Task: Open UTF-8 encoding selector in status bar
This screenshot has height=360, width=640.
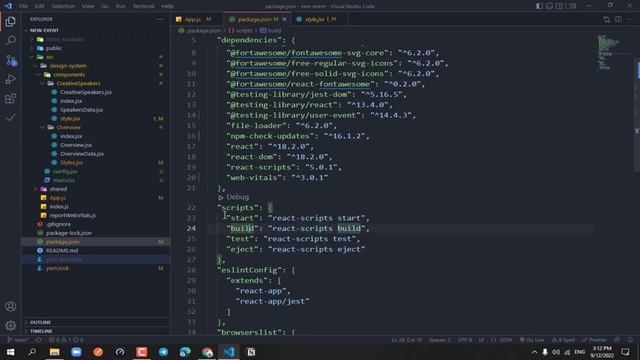Action: (x=464, y=340)
